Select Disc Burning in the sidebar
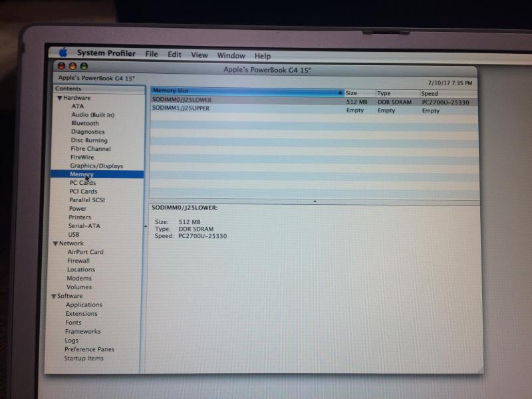Screen dimensions: 532x399 coord(89,140)
